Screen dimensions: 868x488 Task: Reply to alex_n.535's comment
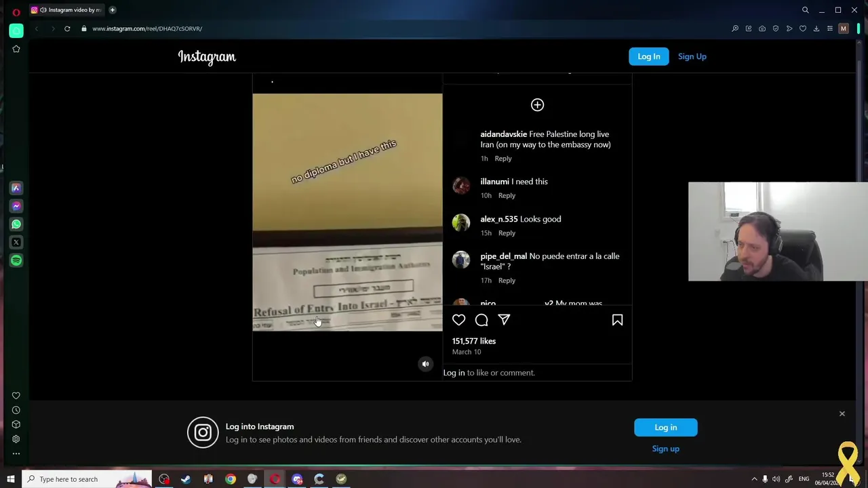pyautogui.click(x=507, y=233)
